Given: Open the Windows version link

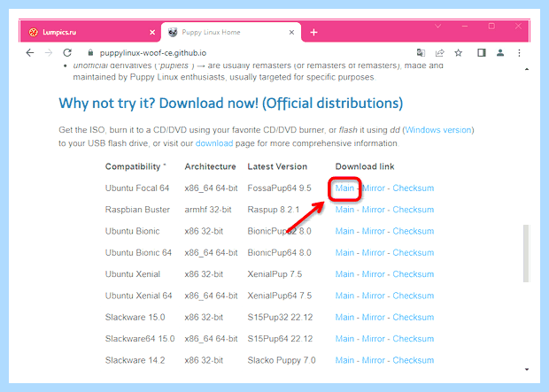Looking at the screenshot, I should coord(438,130).
